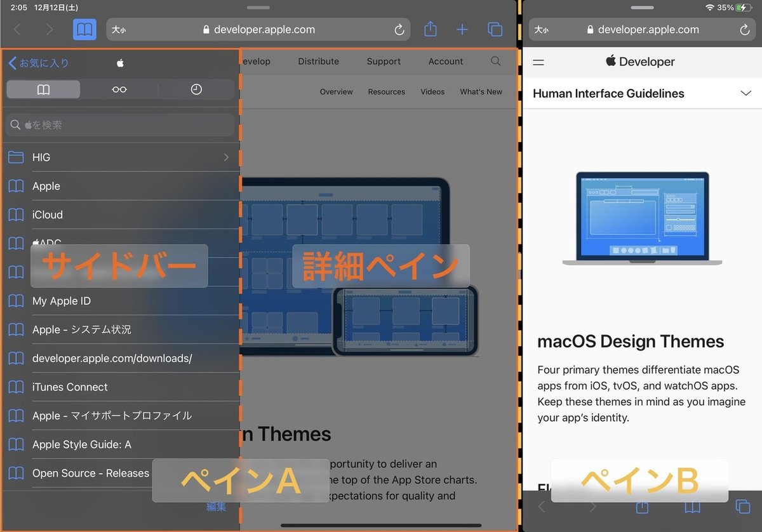Viewport: 762px width, 532px height.
Task: Open the hamburger menu in right pane
Action: tap(538, 62)
